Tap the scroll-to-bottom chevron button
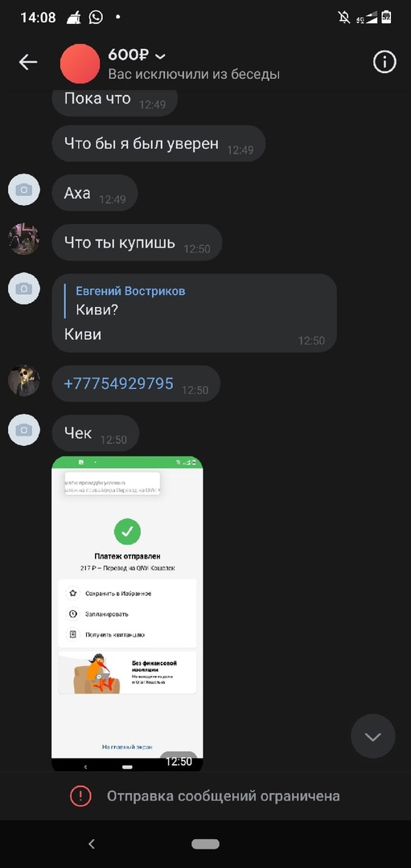The image size is (411, 868). click(372, 736)
